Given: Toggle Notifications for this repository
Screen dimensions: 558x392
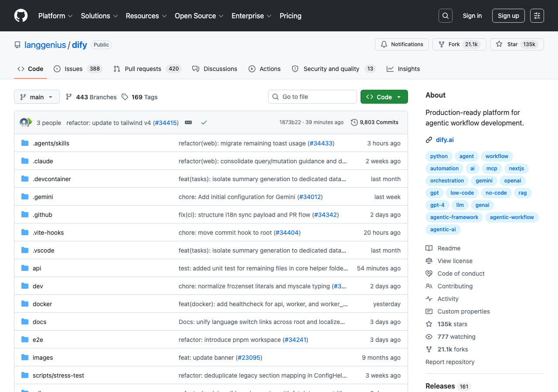Looking at the screenshot, I should point(402,44).
